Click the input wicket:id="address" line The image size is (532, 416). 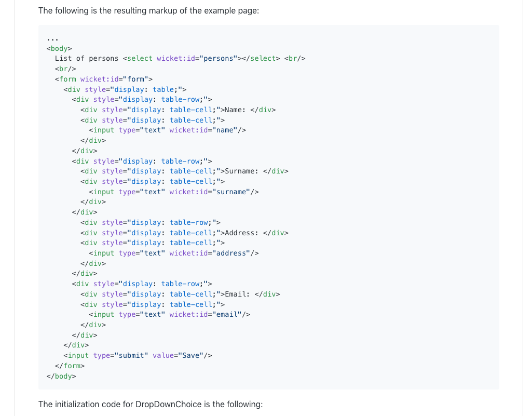click(174, 253)
